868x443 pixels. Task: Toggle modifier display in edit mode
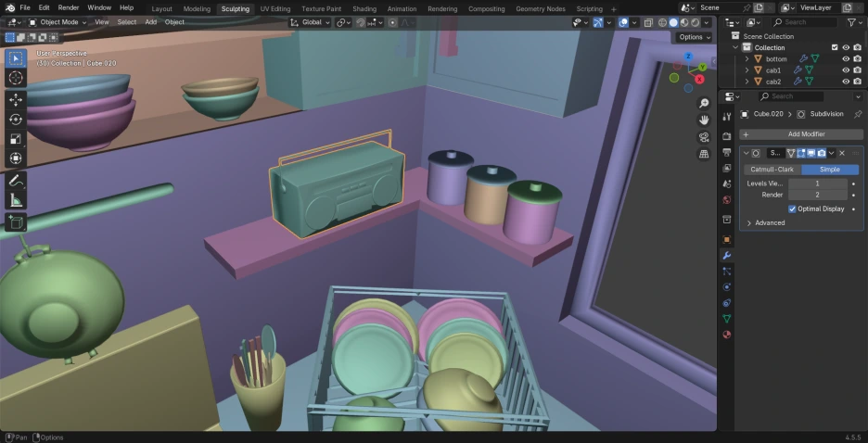pyautogui.click(x=801, y=153)
